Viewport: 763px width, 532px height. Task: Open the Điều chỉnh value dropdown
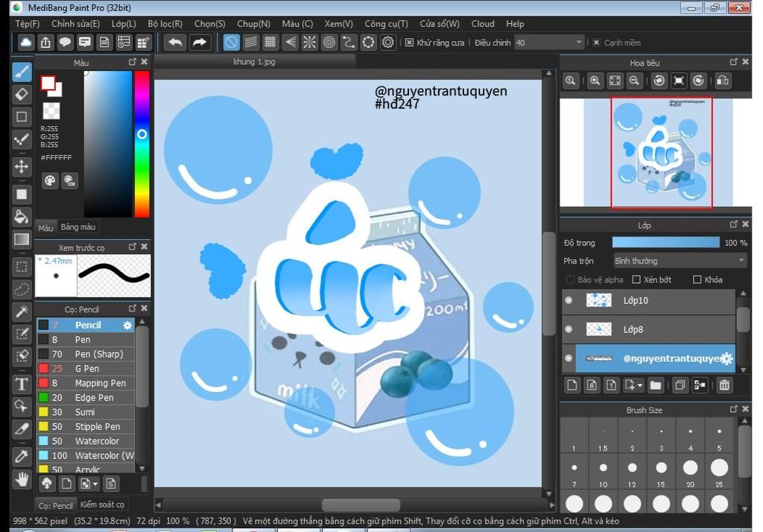tap(548, 42)
